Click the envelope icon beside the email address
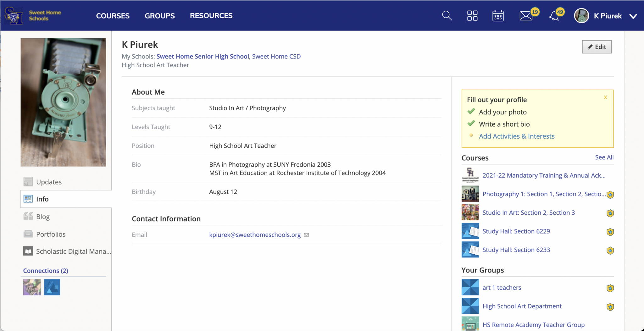644x331 pixels. (x=307, y=235)
